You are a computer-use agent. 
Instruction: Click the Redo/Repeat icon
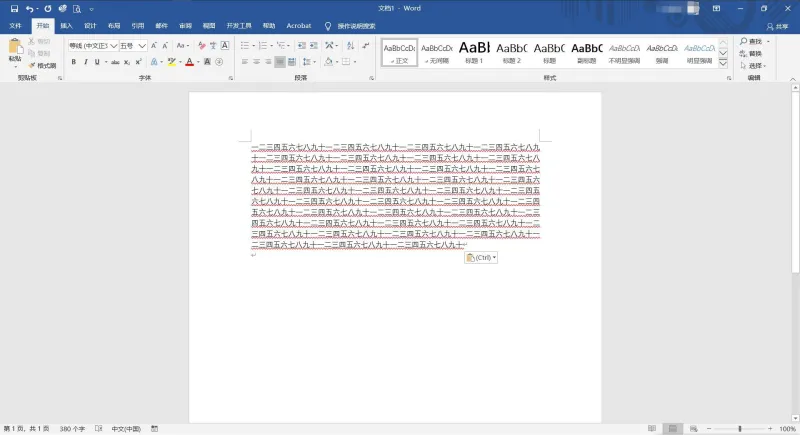point(47,9)
